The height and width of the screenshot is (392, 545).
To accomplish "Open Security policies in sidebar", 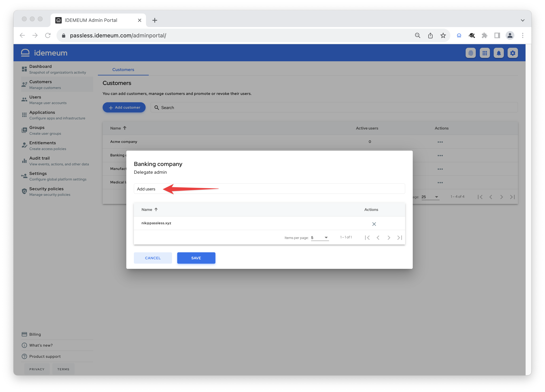I will coord(57,192).
